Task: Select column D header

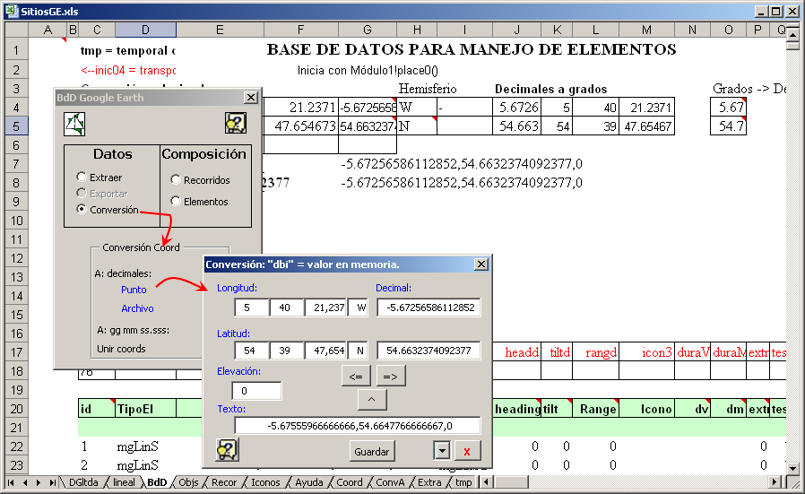Action: click(146, 30)
